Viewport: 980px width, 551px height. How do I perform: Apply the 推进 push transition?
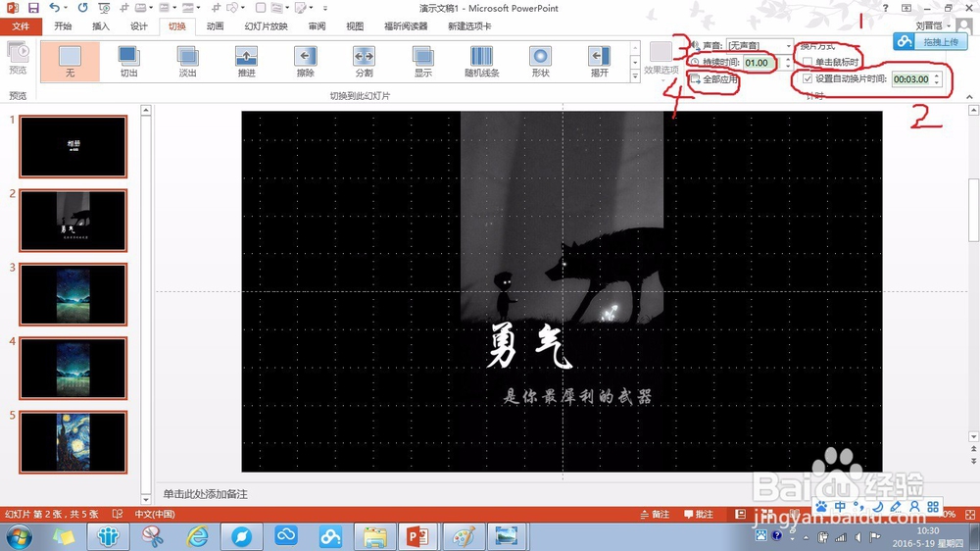point(246,62)
